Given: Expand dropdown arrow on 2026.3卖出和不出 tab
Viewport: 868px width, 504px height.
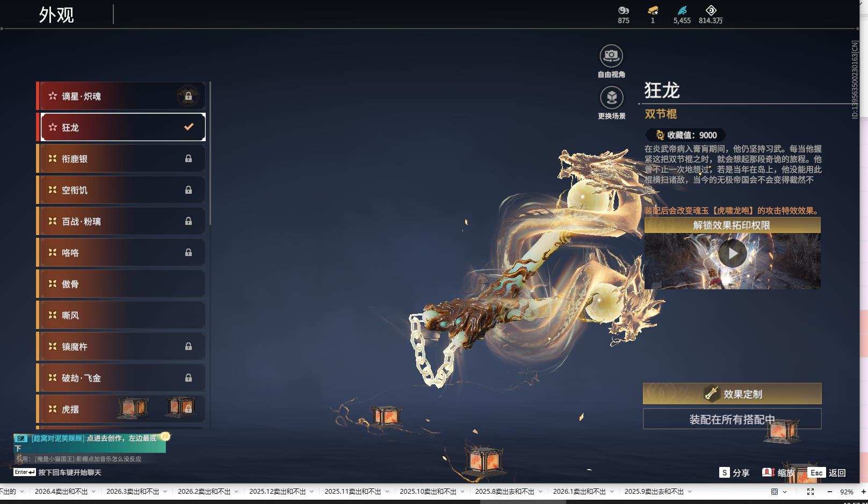Looking at the screenshot, I should [165, 492].
